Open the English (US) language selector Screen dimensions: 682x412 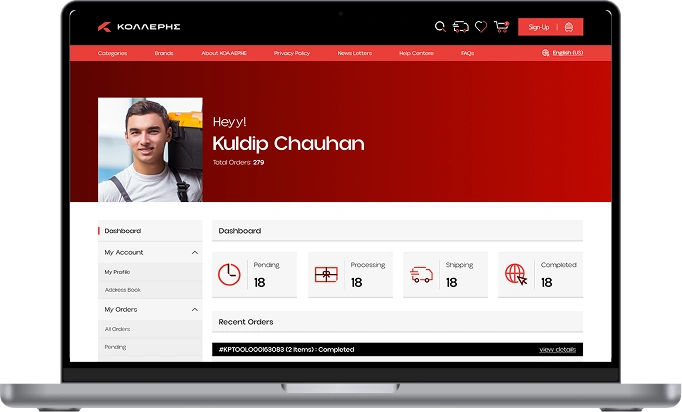click(562, 53)
